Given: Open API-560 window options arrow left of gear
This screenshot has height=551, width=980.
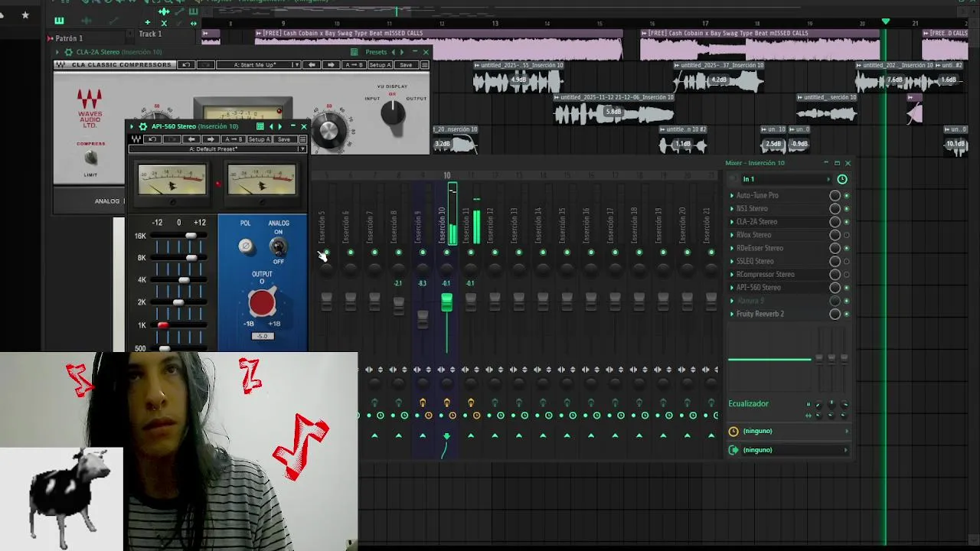Looking at the screenshot, I should pos(132,126).
